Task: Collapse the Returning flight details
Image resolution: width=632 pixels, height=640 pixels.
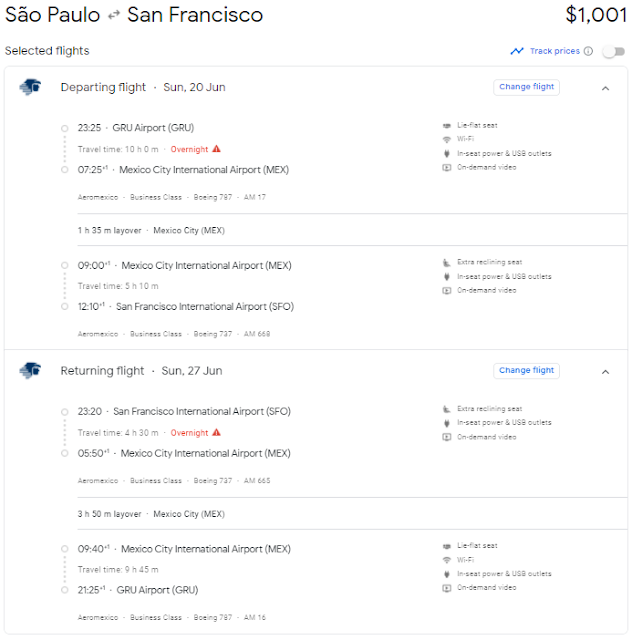Action: 605,372
